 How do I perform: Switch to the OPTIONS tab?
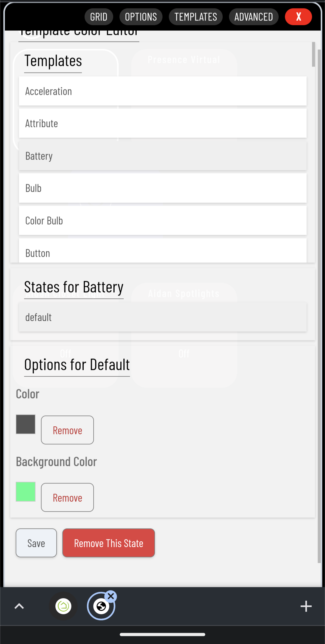coord(141,17)
